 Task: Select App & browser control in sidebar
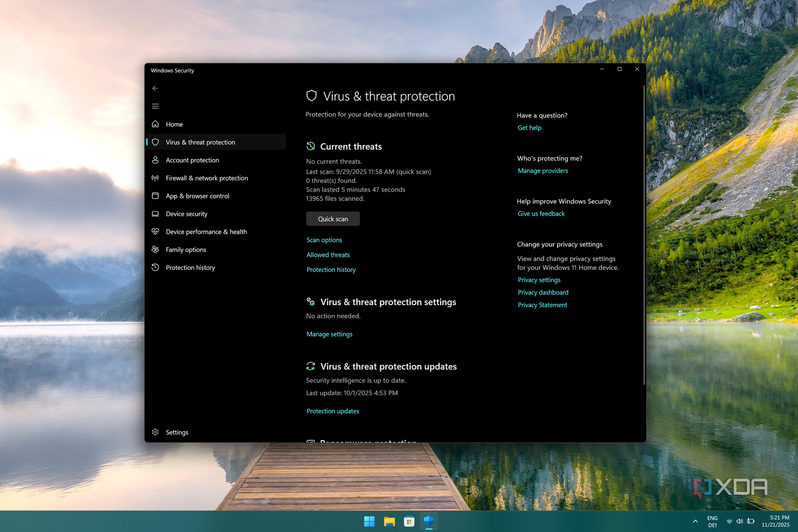216,196
